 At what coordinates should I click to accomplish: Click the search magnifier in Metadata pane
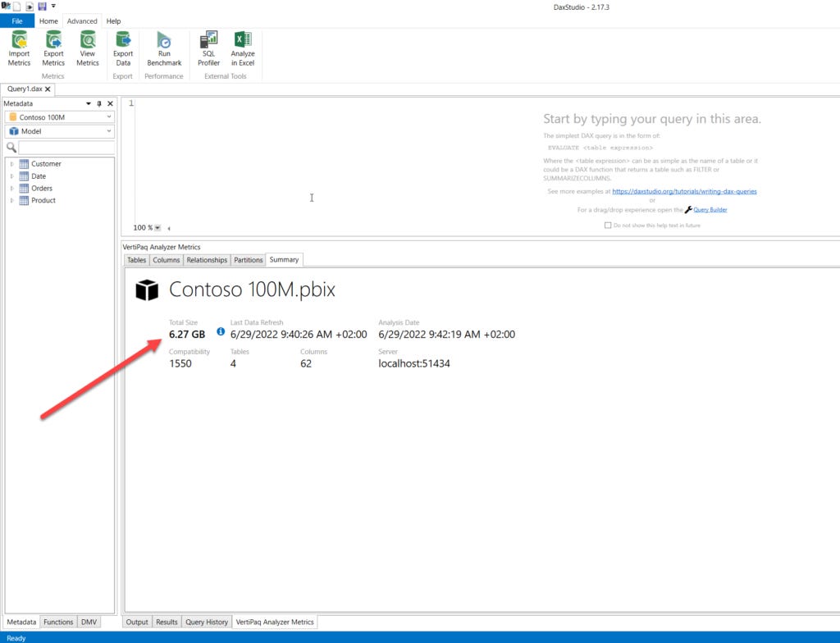[x=11, y=147]
